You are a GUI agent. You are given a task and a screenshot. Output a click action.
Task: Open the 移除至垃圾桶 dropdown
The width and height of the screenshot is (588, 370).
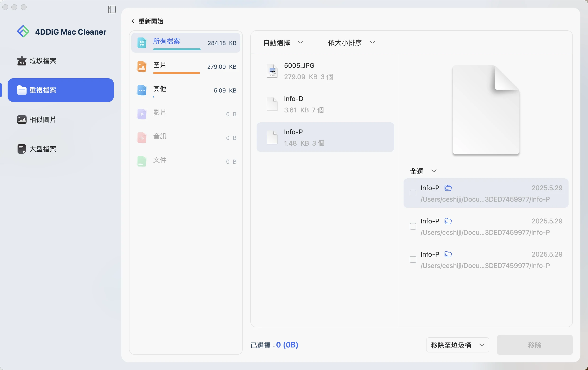457,345
